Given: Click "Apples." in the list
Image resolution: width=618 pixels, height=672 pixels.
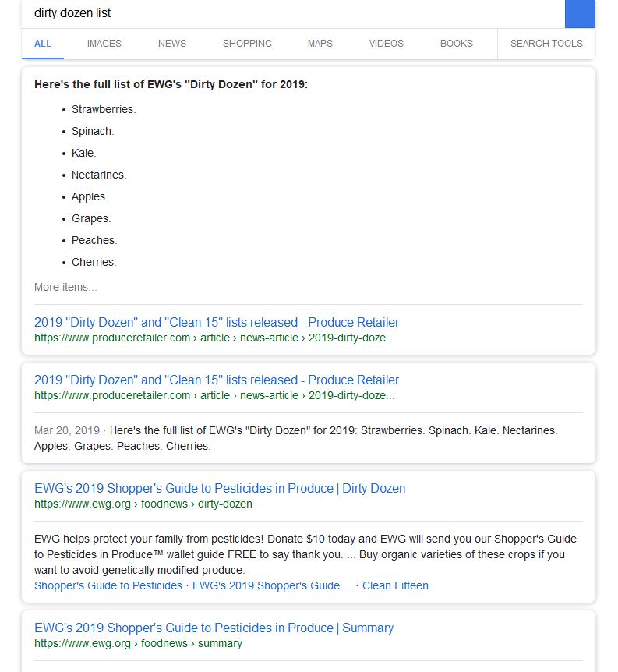Looking at the screenshot, I should click(x=90, y=197).
